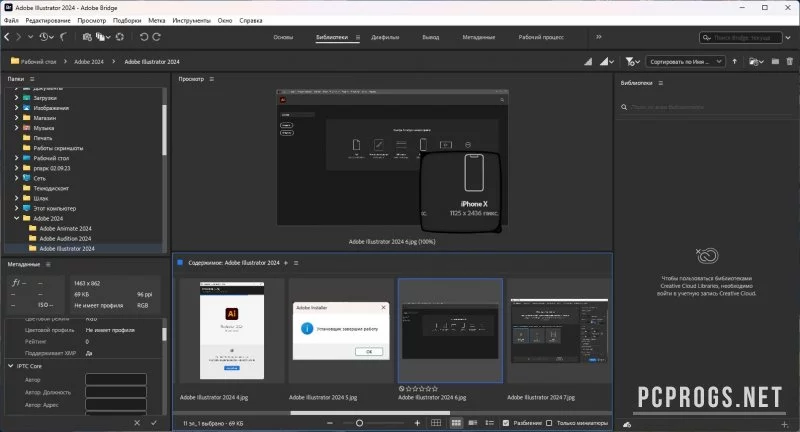The width and height of the screenshot is (800, 432).
Task: Expand the Этот компьютер node
Action: click(16, 208)
